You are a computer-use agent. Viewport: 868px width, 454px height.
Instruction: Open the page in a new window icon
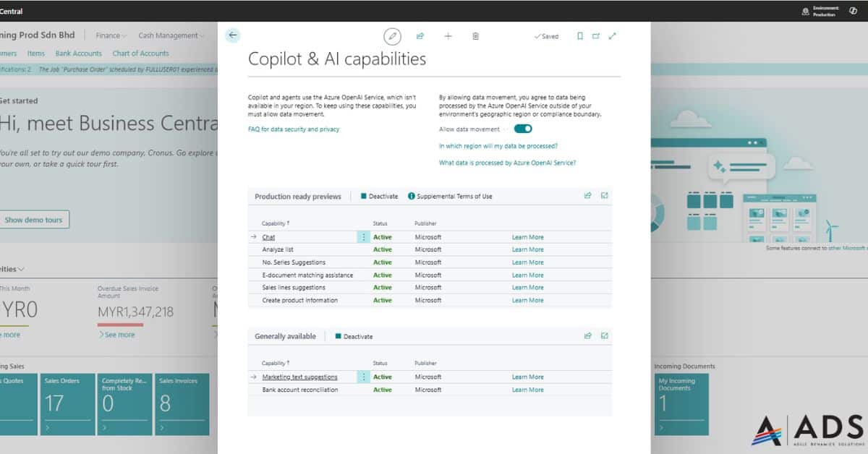pos(595,35)
